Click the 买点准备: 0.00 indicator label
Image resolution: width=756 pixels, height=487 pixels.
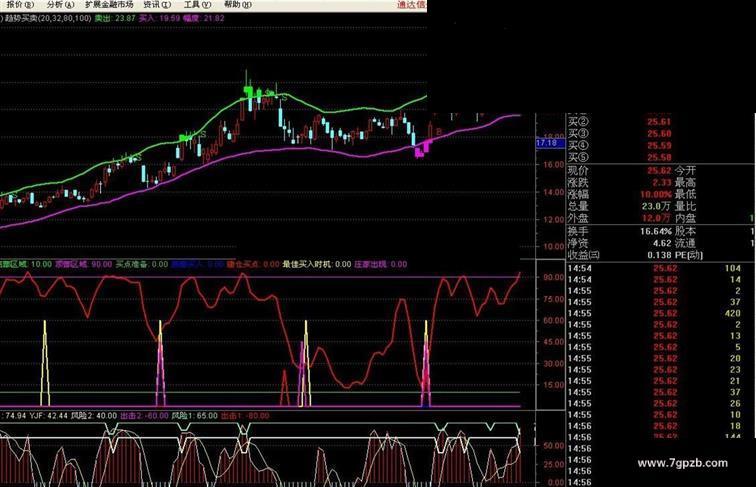tap(142, 264)
